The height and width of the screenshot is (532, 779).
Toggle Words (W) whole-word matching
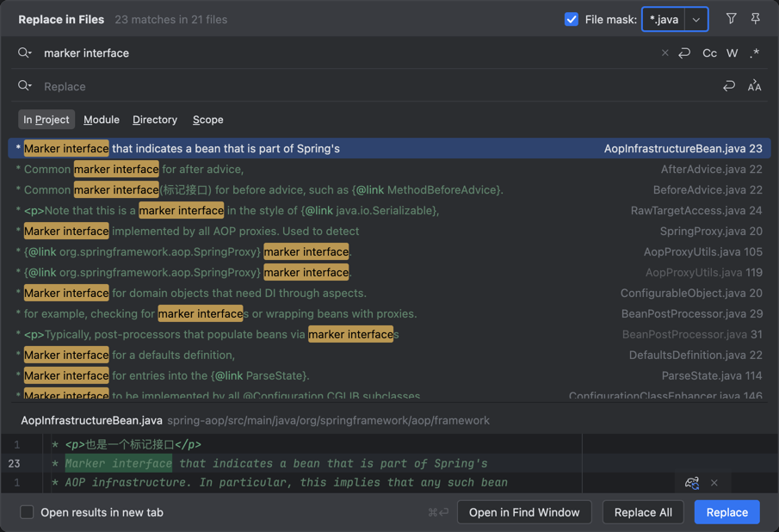[x=732, y=53]
